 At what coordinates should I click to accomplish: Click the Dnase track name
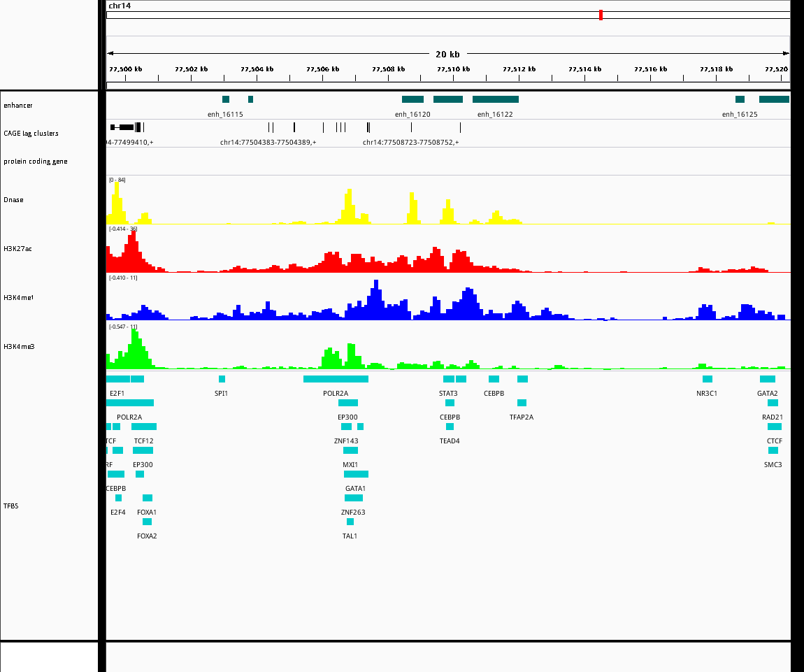[x=13, y=200]
